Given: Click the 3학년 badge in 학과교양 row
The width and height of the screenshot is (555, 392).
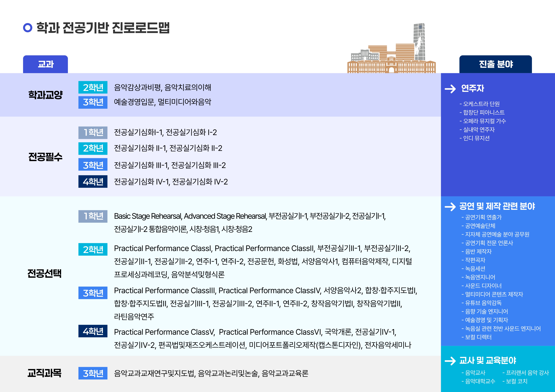Looking at the screenshot, I should click(93, 102).
